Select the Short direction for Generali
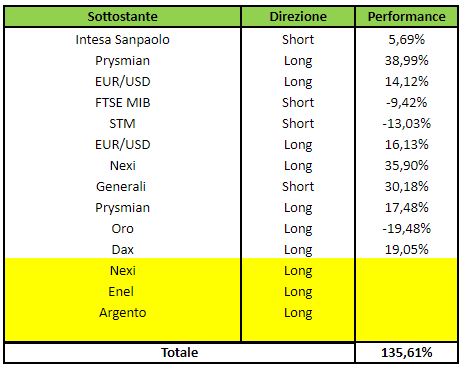The image size is (466, 369). tap(298, 187)
